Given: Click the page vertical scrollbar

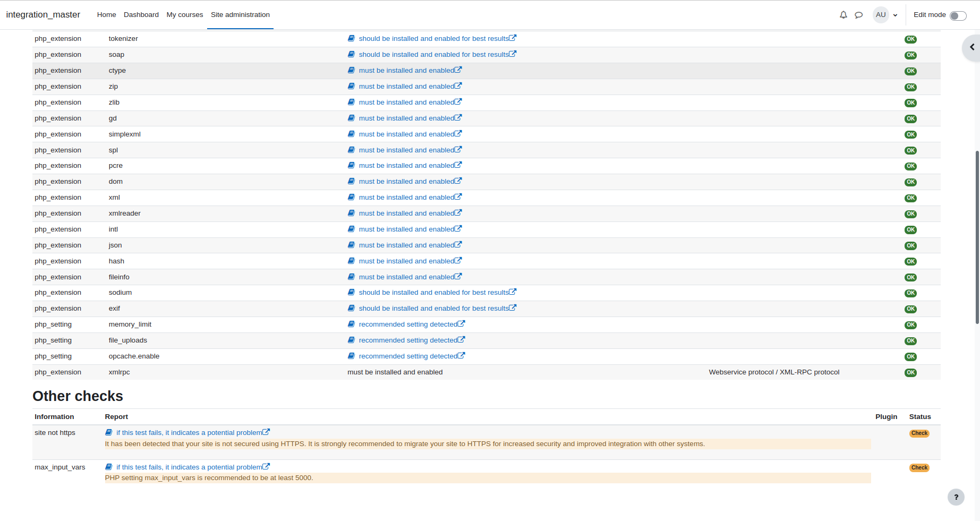Looking at the screenshot, I should (x=977, y=237).
